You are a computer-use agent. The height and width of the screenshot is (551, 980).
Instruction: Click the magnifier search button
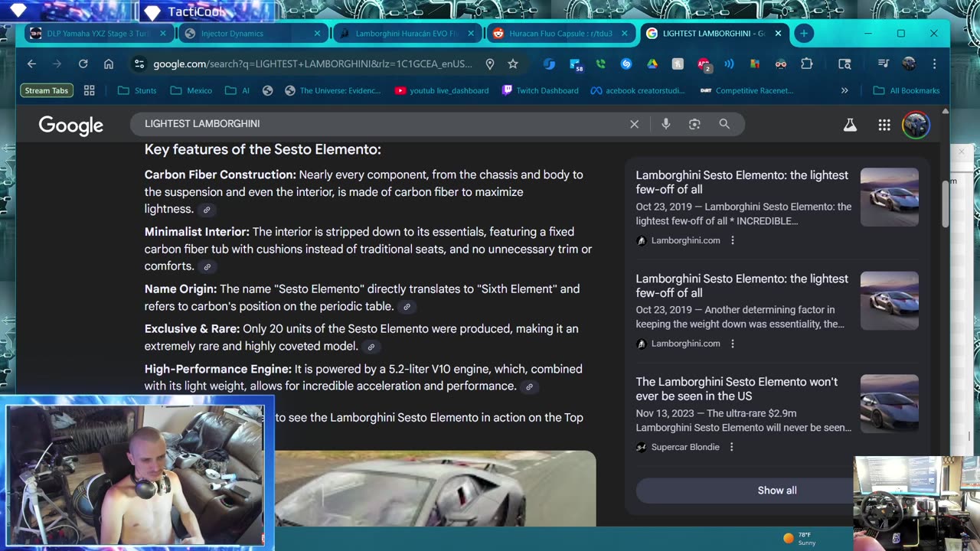[724, 124]
